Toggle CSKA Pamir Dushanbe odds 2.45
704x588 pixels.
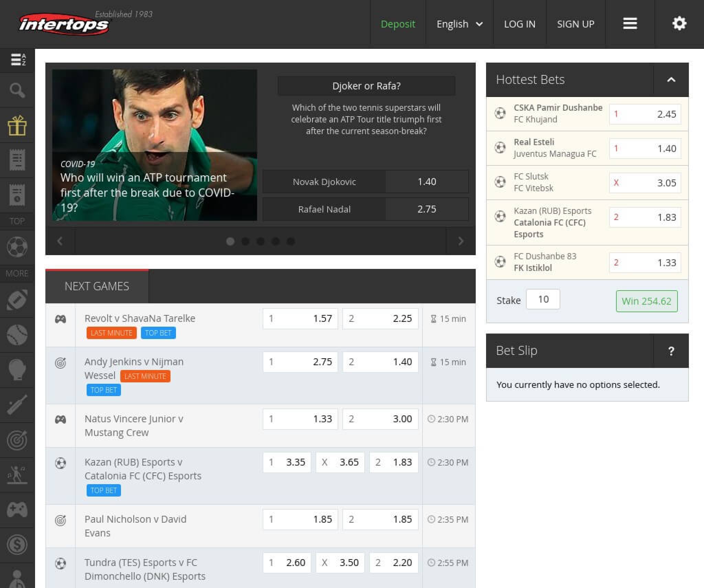(645, 114)
